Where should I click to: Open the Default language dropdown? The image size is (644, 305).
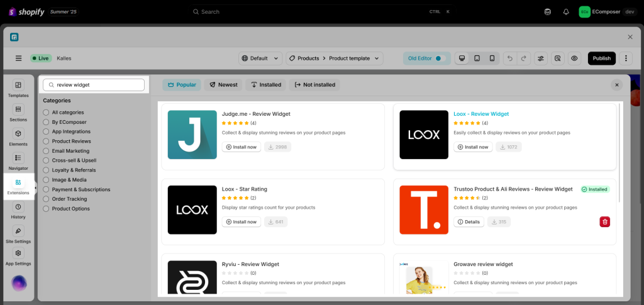pos(260,58)
